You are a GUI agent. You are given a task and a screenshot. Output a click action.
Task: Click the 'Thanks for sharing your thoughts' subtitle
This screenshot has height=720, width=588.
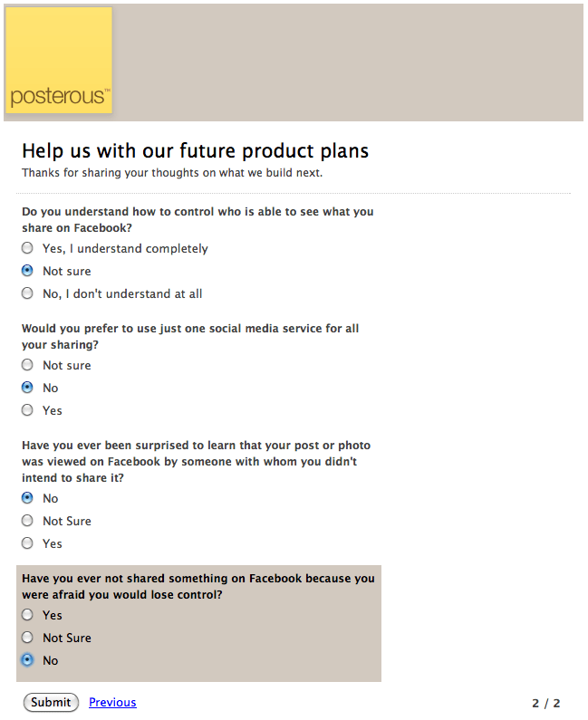[172, 172]
